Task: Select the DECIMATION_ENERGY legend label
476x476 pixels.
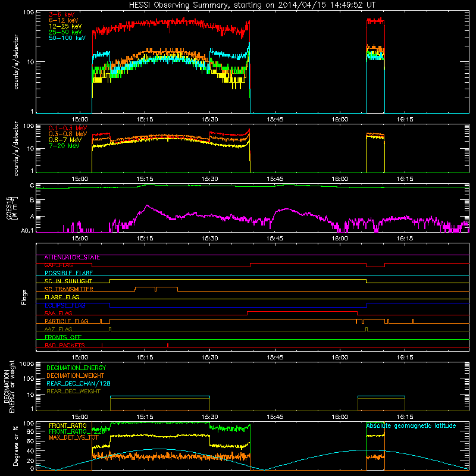Action: [x=76, y=368]
